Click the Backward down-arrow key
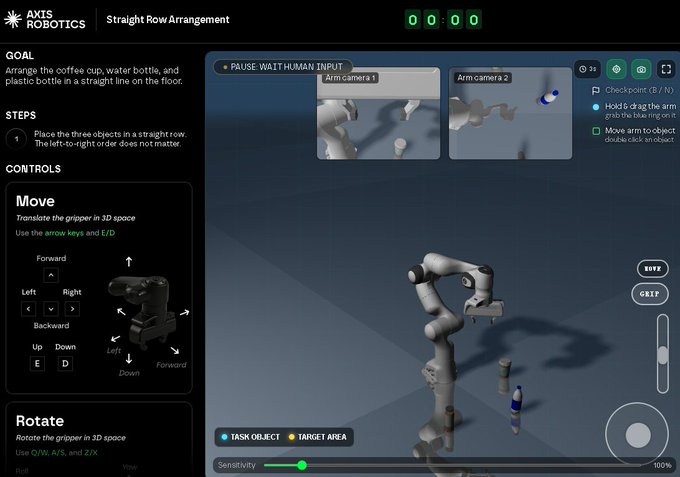 (51, 309)
